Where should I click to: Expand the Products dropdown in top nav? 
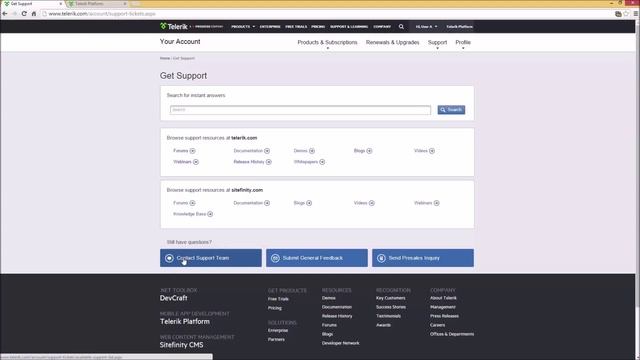tap(243, 27)
